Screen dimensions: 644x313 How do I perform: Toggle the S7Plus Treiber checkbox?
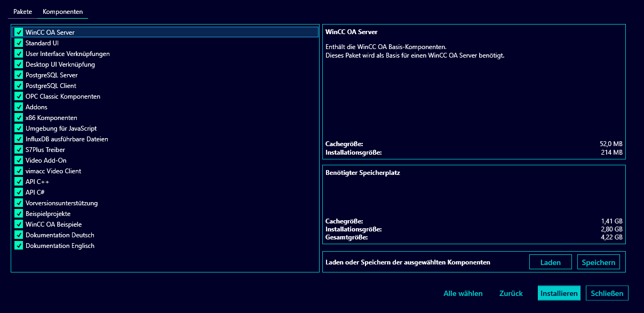19,150
